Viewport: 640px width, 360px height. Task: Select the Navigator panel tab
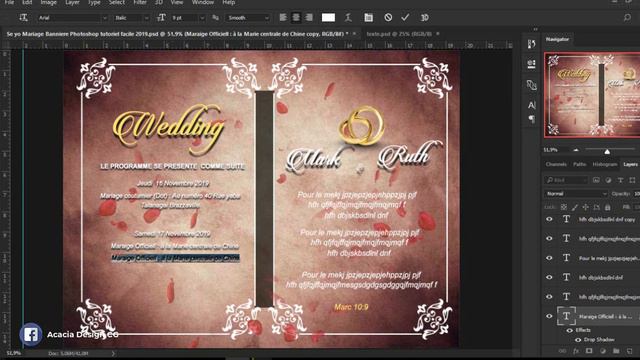[x=557, y=39]
